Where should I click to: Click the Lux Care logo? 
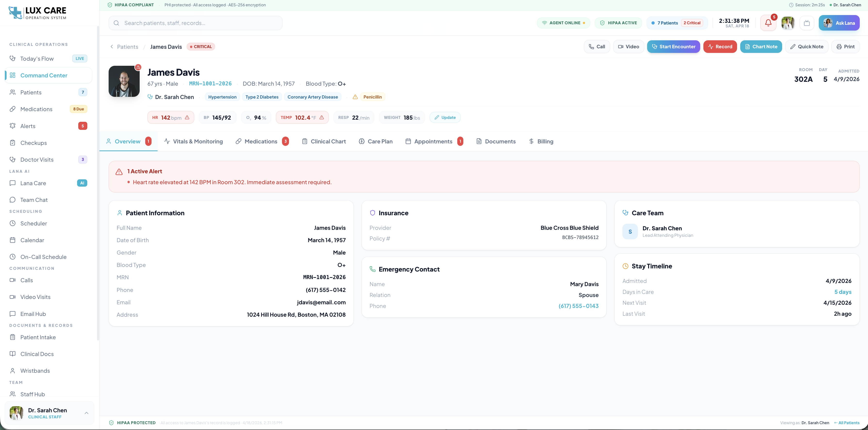[x=37, y=13]
